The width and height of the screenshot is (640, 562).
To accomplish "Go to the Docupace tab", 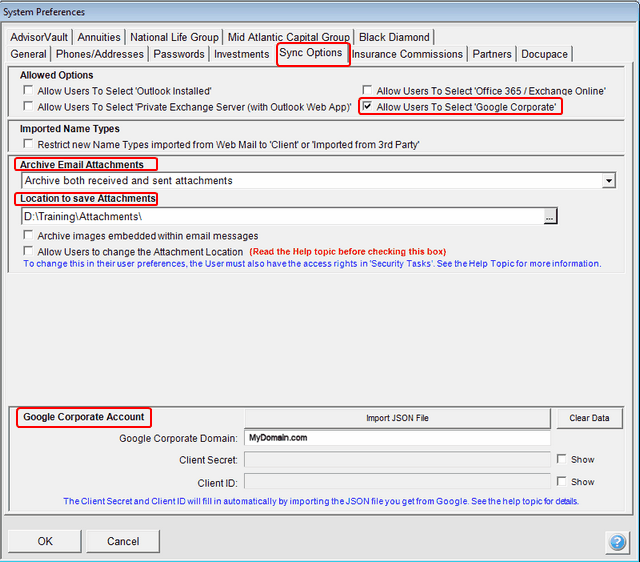I will click(x=545, y=54).
